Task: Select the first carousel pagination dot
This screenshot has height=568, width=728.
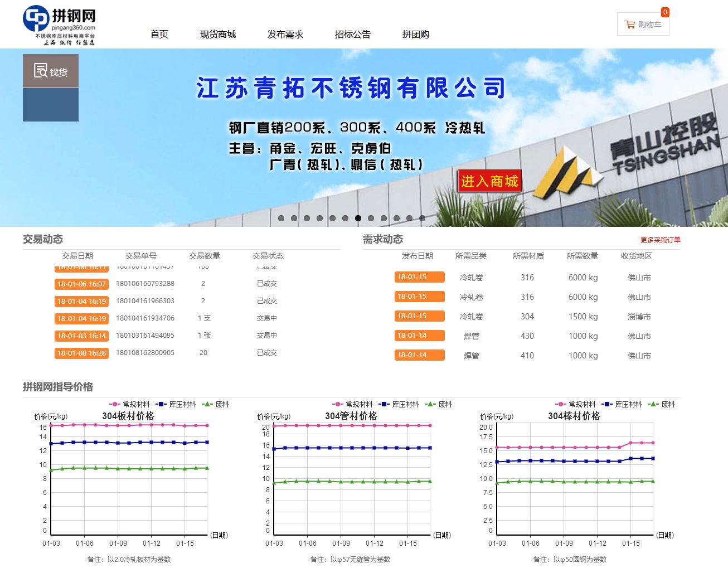Action: pos(281,219)
